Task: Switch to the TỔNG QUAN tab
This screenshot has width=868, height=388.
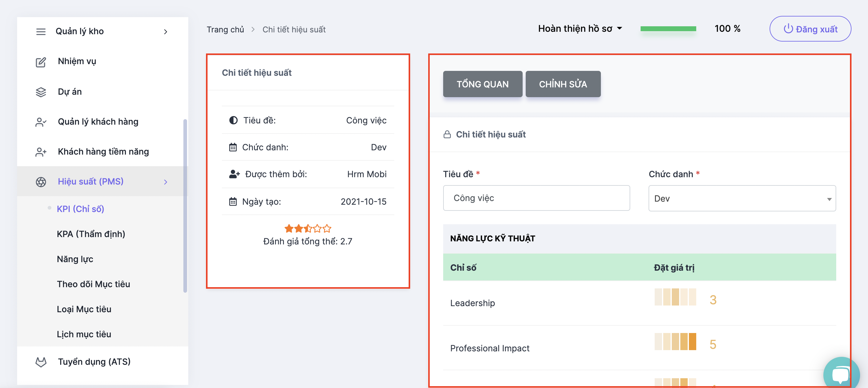Action: tap(483, 84)
